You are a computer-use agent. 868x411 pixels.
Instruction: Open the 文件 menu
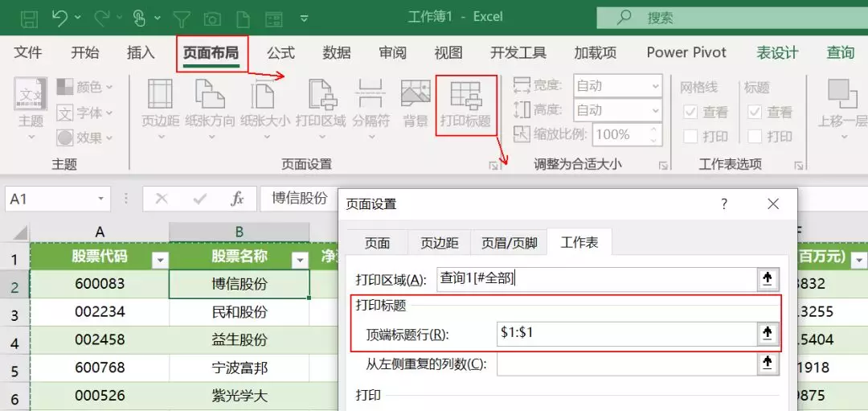click(27, 52)
